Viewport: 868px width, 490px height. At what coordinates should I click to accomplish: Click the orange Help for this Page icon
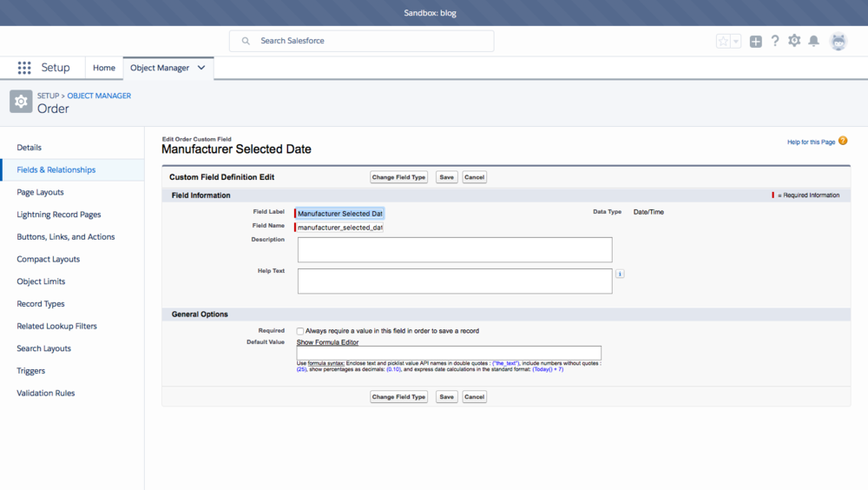pyautogui.click(x=843, y=142)
